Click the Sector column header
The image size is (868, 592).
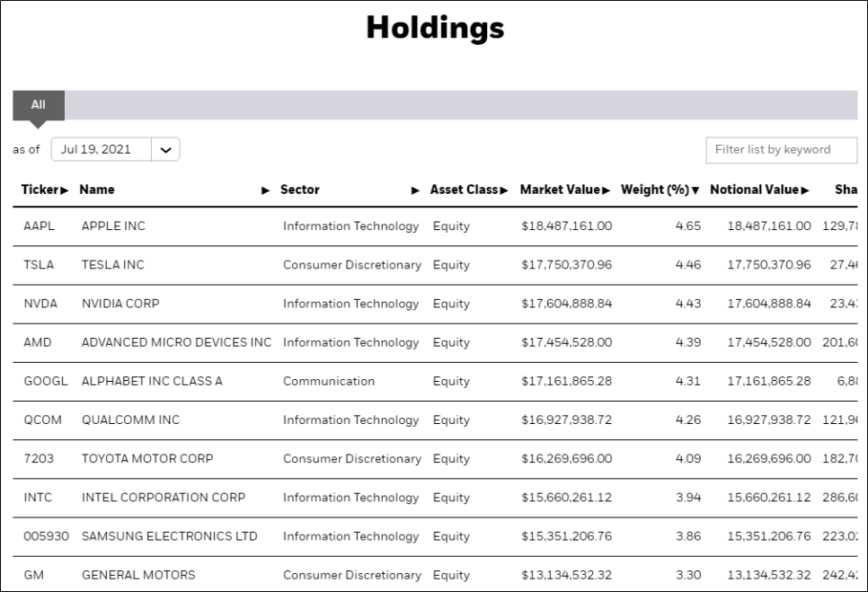pyautogui.click(x=300, y=190)
